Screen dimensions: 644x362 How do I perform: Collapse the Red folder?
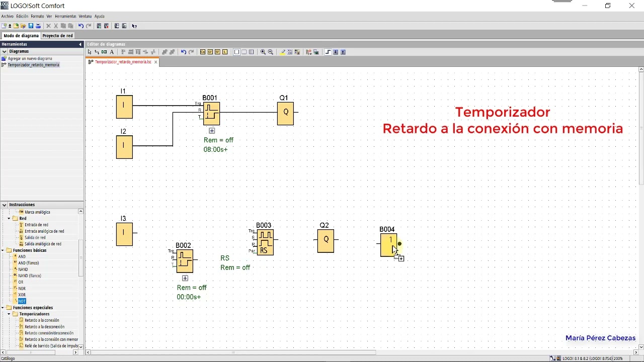tap(9, 219)
